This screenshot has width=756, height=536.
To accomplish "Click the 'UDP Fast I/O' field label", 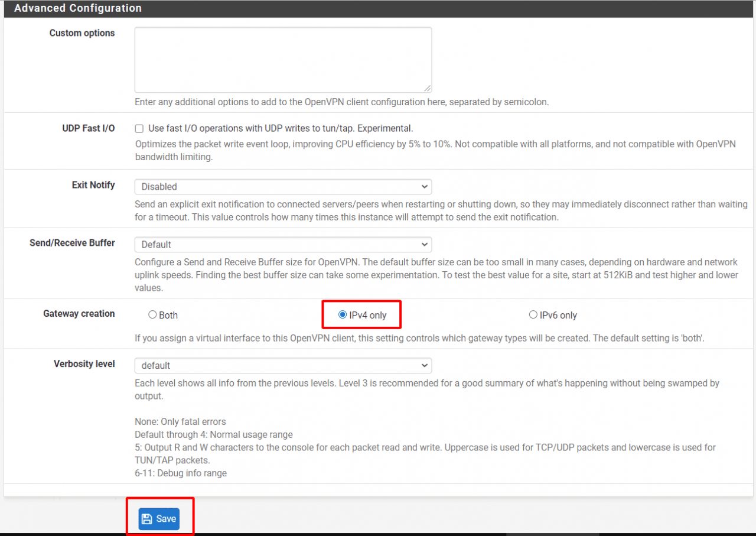I will tap(89, 128).
